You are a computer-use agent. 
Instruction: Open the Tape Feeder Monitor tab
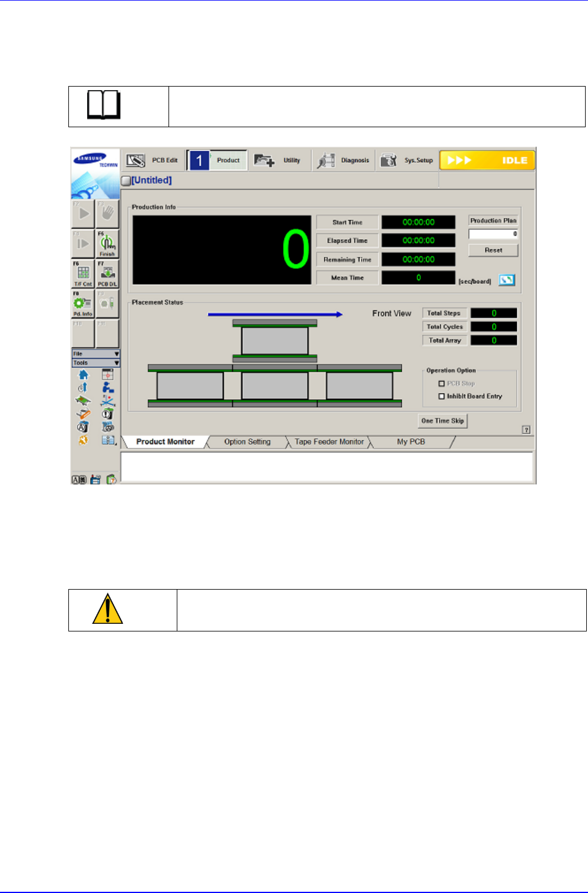pos(329,442)
